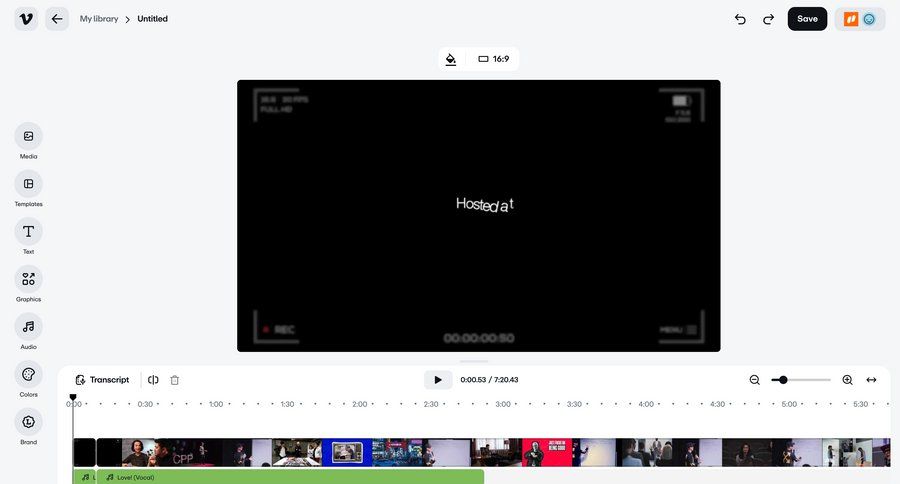
Task: Click the split clip icon
Action: point(153,380)
